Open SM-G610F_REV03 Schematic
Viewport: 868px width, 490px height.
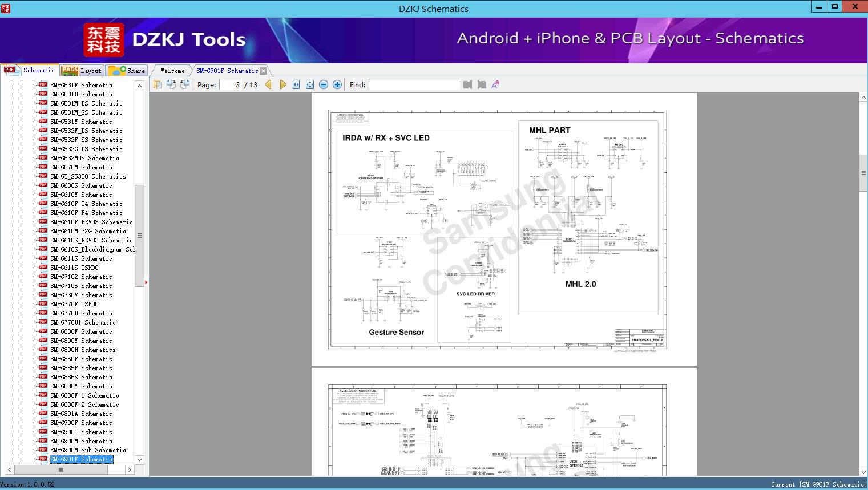(x=91, y=222)
